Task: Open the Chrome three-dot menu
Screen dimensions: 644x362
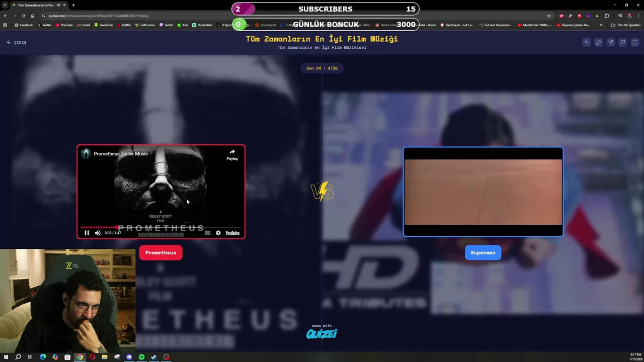Action: [x=638, y=16]
